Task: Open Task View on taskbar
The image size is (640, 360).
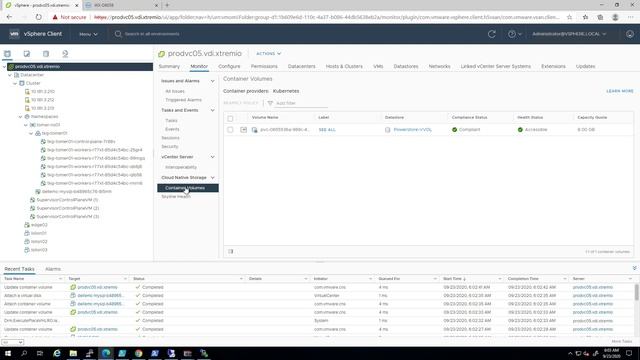Action: click(40, 353)
